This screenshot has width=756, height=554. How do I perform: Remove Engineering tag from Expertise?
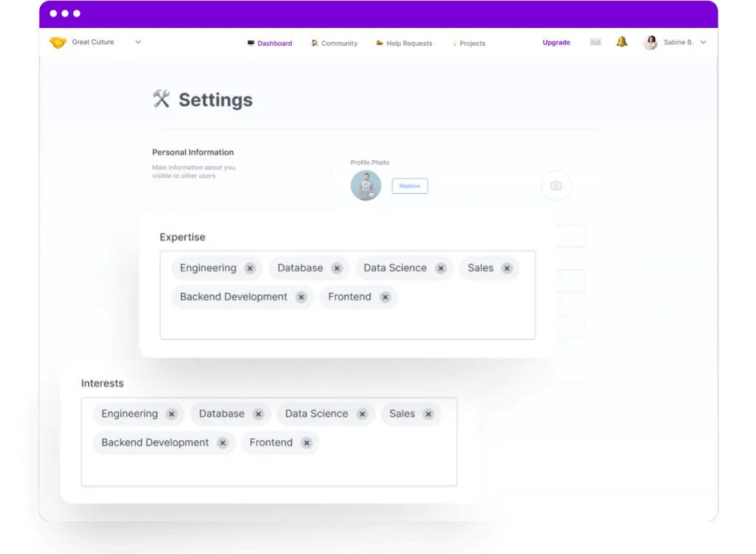(x=250, y=269)
